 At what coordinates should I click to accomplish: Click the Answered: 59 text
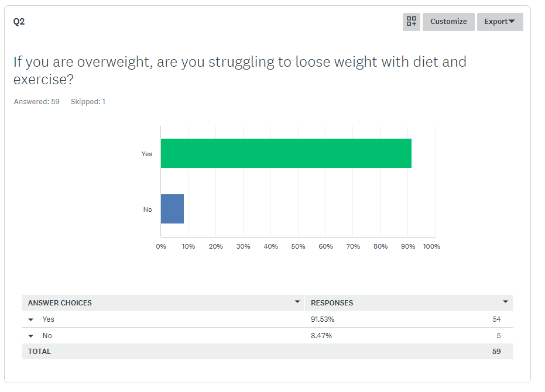36,102
